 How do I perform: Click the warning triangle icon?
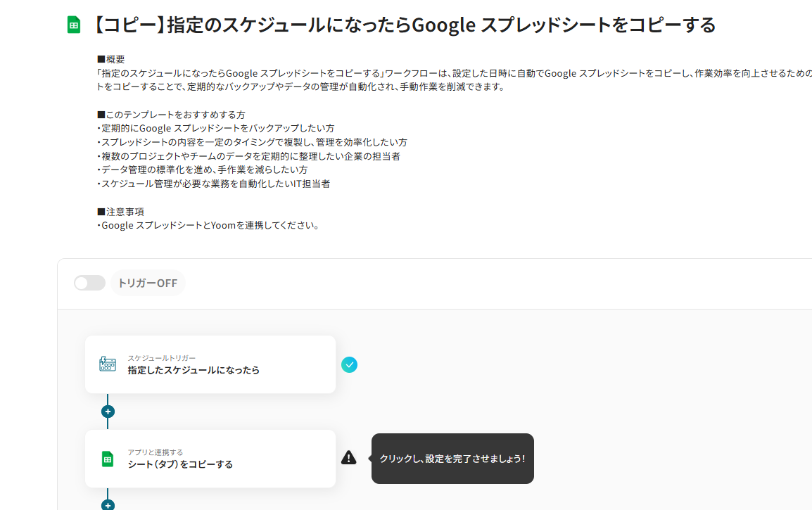[348, 458]
